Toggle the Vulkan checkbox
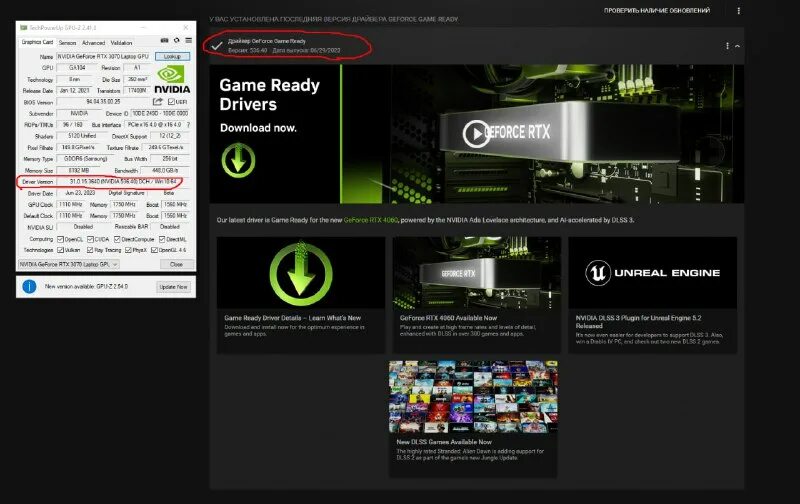 click(60, 250)
